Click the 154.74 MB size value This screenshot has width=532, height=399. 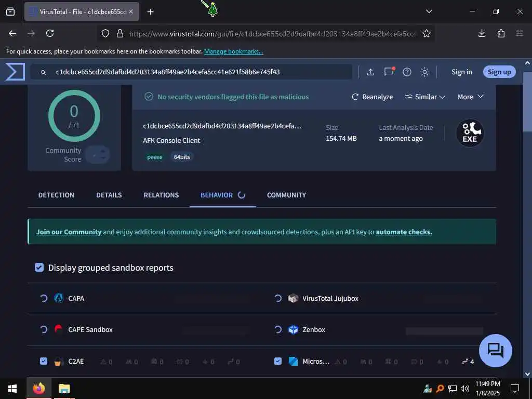341,138
